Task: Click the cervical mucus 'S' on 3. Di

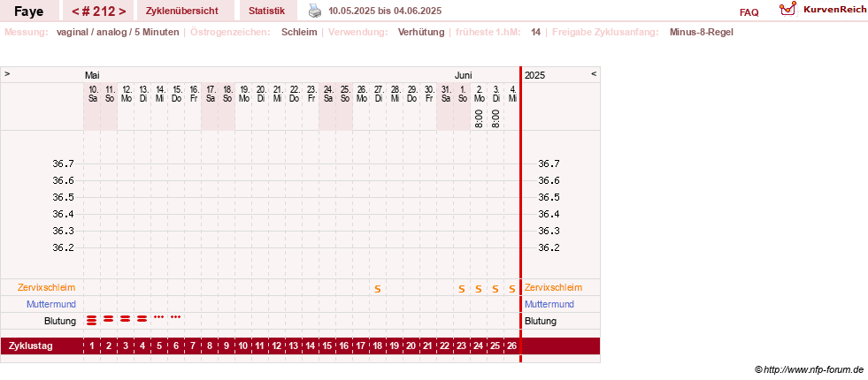Action: 495,289
